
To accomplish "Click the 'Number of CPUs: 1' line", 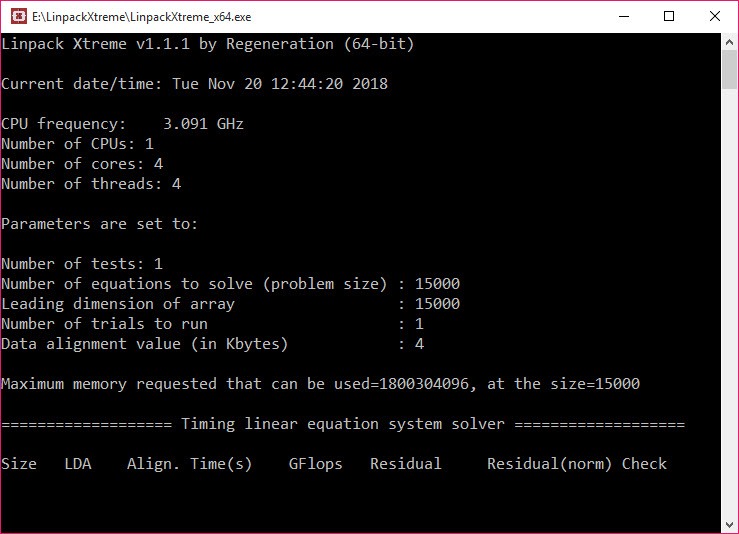I will pyautogui.click(x=78, y=144).
